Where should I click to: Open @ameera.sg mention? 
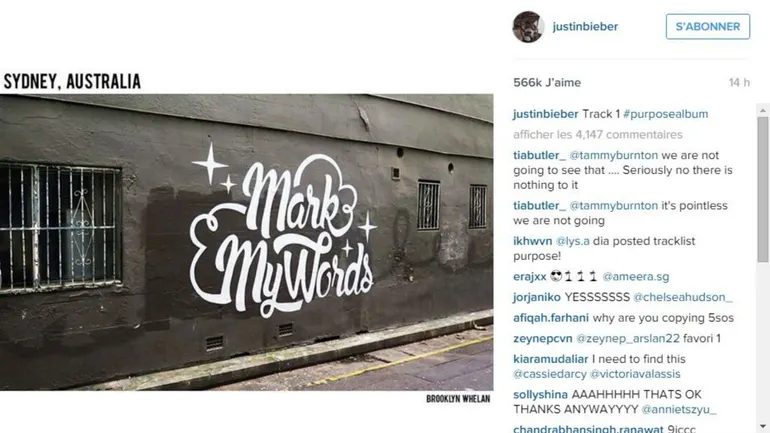(635, 276)
